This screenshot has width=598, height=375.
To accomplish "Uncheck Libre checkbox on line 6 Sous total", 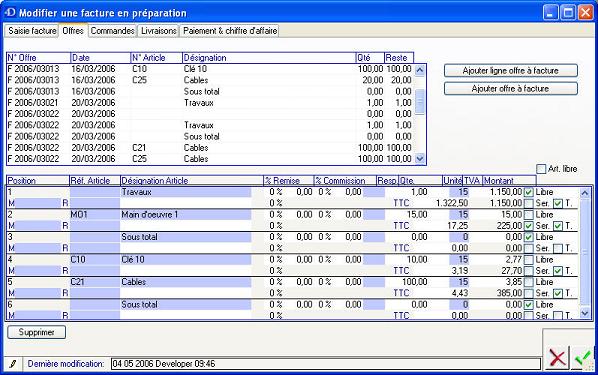I will point(528,305).
